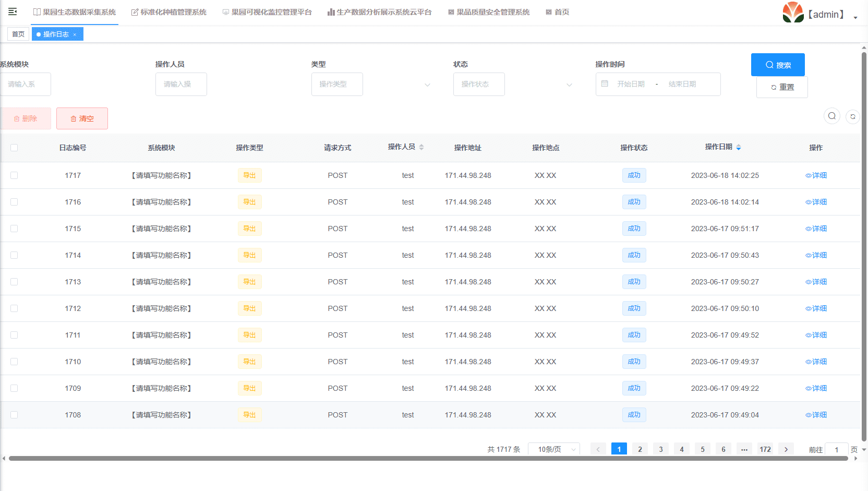Open 详细 for log 1710

(816, 362)
